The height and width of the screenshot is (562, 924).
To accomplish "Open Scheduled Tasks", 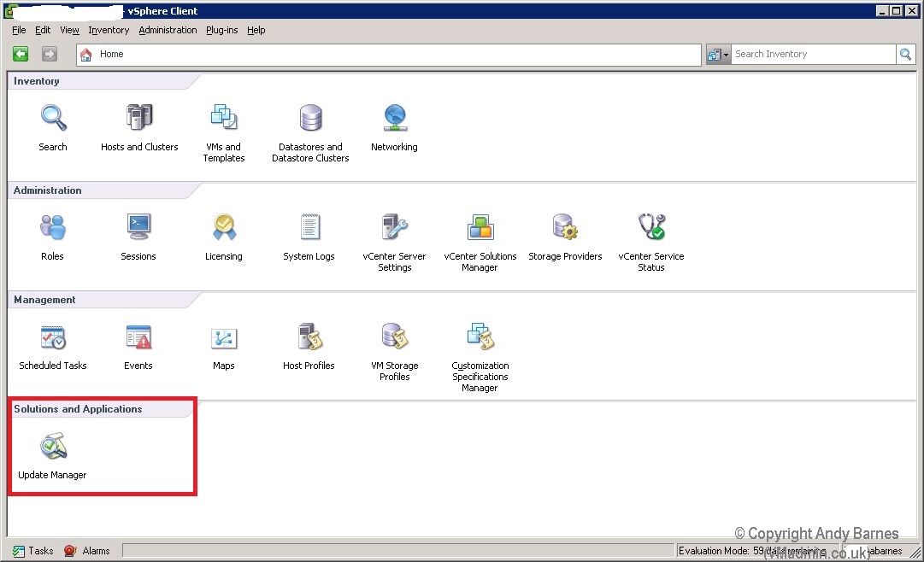I will coord(53,337).
